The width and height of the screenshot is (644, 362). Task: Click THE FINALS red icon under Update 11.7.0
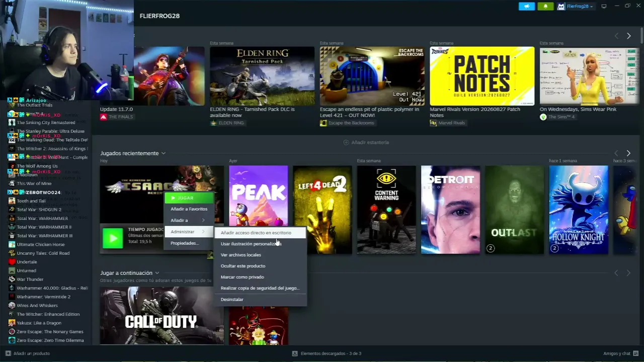104,117
